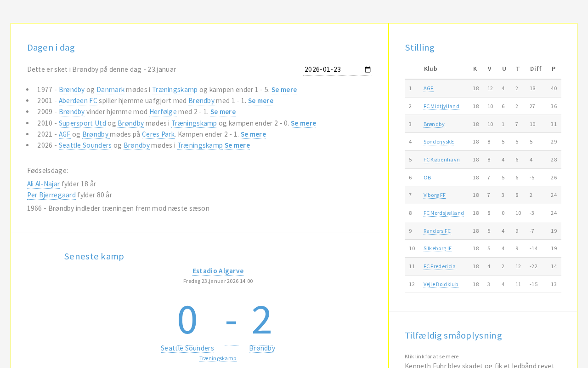Click the 2026-01-23 date input field
Viewport: 588px width, 368px height.
(338, 69)
